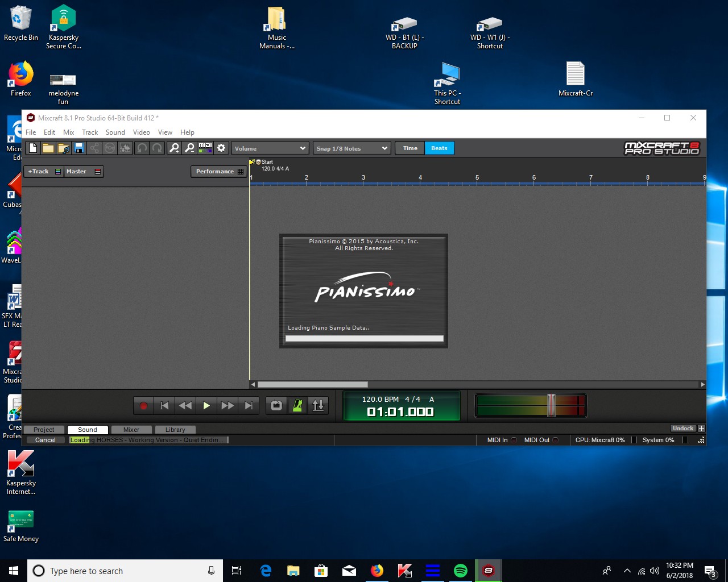Open the Video menu
This screenshot has height=582, width=728.
pos(142,132)
